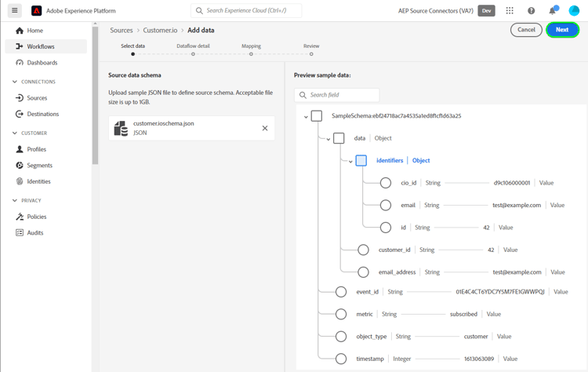
Task: Select the metric field radio button
Action: click(341, 314)
